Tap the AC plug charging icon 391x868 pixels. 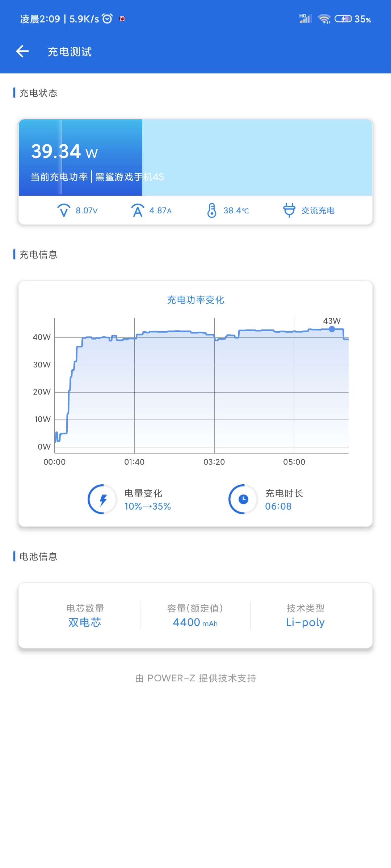click(x=289, y=210)
